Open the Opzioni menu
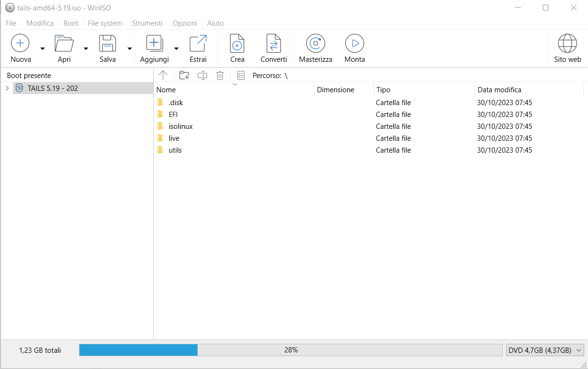Image resolution: width=588 pixels, height=369 pixels. [185, 23]
